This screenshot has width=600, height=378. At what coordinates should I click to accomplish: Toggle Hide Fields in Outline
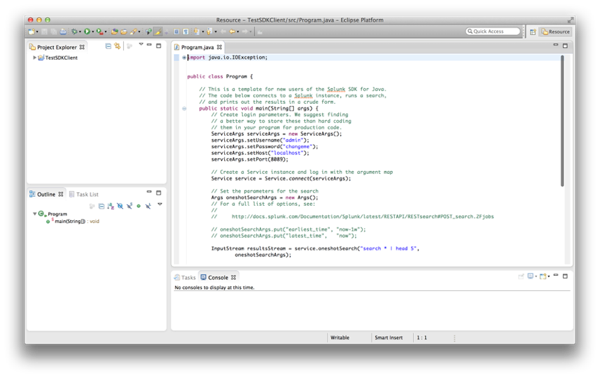pyautogui.click(x=120, y=206)
